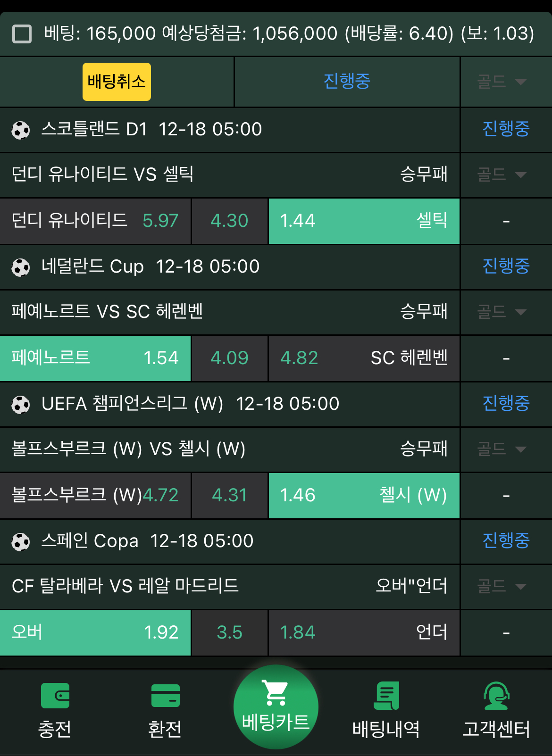
Task: Open the 충전 (deposit) wallet icon
Action: [55, 706]
